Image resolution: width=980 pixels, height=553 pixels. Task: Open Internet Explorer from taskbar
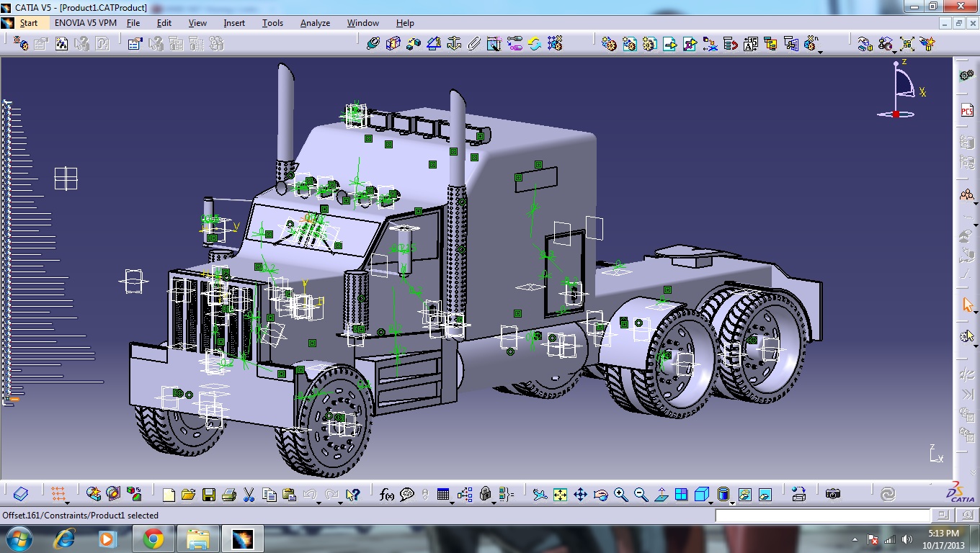(x=66, y=539)
